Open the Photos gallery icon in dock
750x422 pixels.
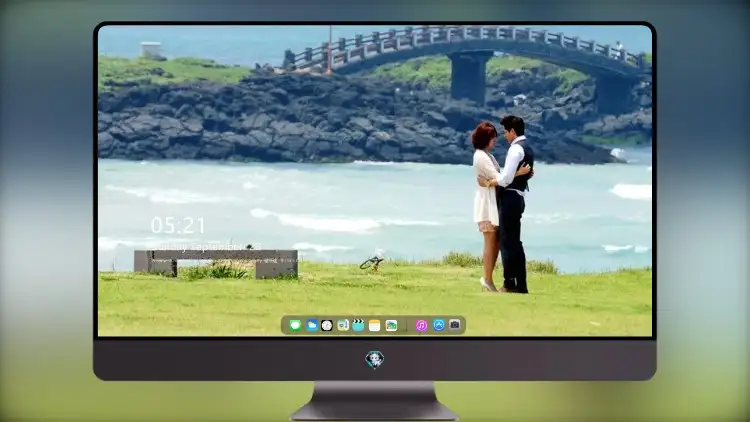pyautogui.click(x=391, y=325)
